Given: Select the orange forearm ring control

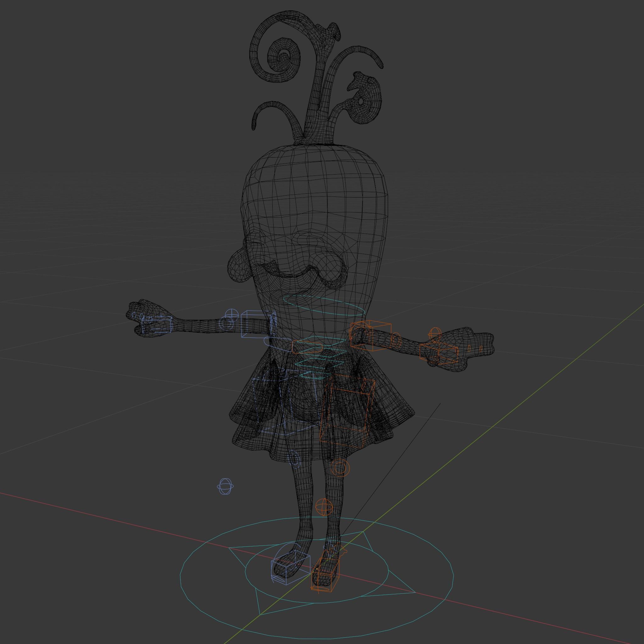Looking at the screenshot, I should click(x=396, y=340).
